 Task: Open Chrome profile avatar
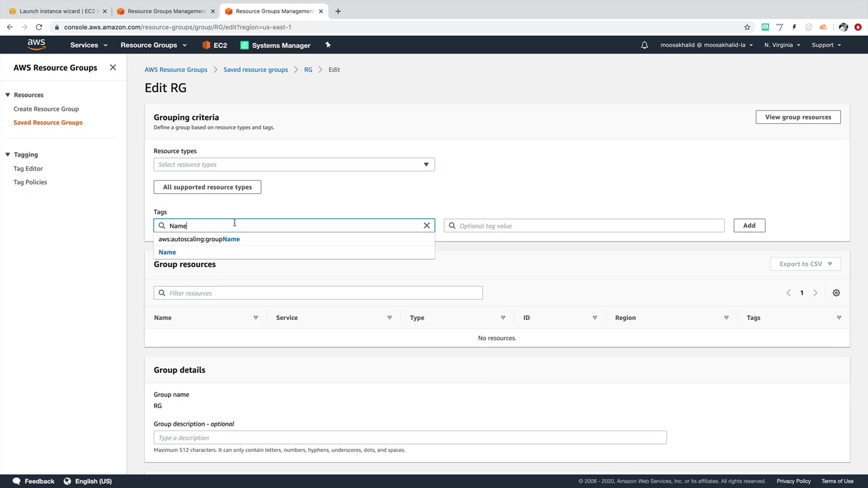click(843, 27)
